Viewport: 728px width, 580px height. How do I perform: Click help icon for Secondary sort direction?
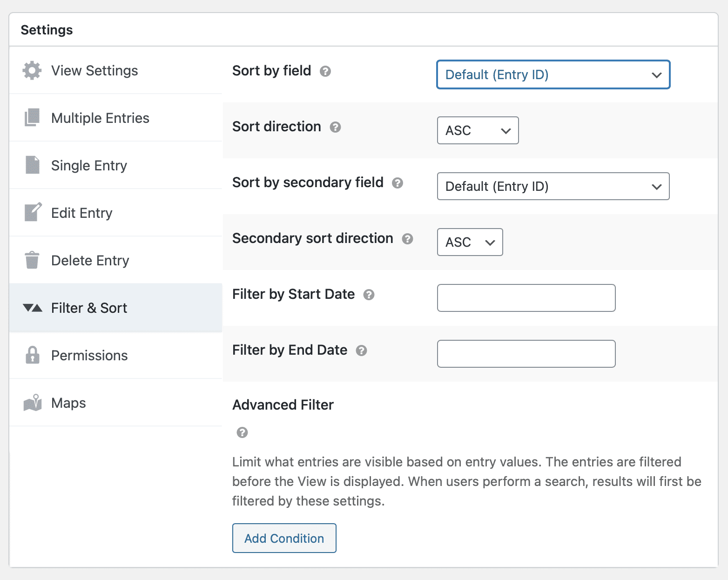(x=407, y=239)
